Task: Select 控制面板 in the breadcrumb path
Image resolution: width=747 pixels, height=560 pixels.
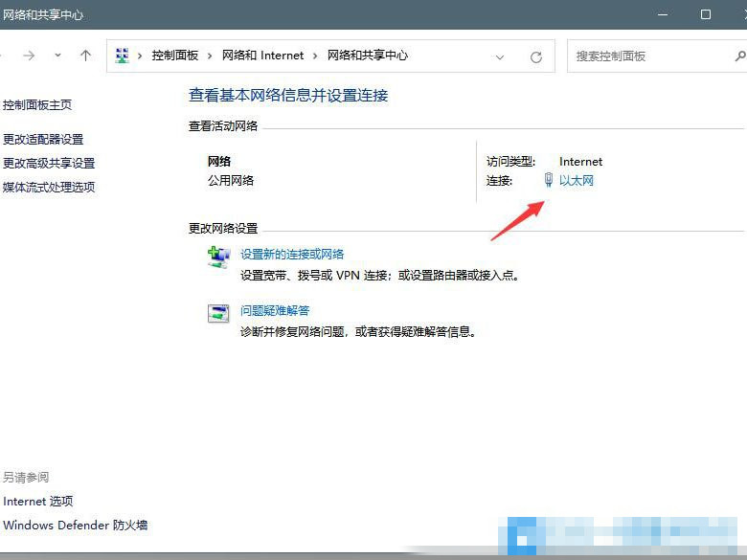Action: click(x=174, y=56)
